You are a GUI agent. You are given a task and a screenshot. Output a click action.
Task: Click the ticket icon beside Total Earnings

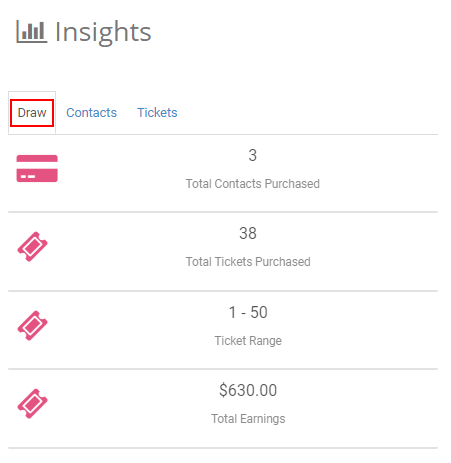[x=32, y=404]
